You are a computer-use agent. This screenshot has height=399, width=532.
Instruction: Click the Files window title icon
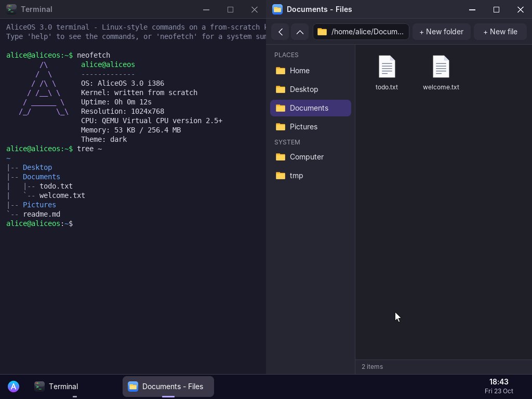[277, 9]
